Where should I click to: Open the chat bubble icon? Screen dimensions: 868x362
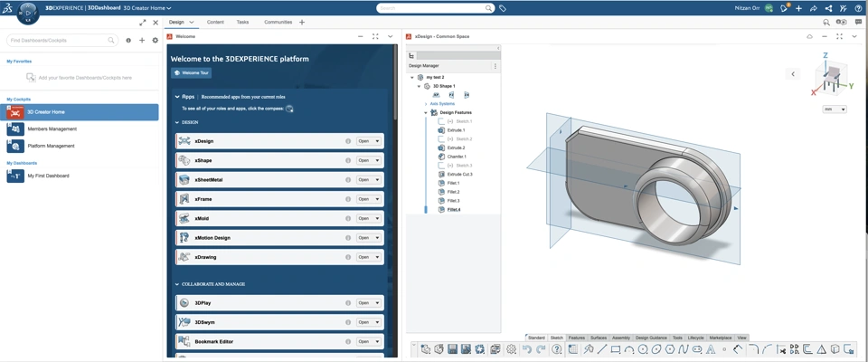pyautogui.click(x=859, y=23)
